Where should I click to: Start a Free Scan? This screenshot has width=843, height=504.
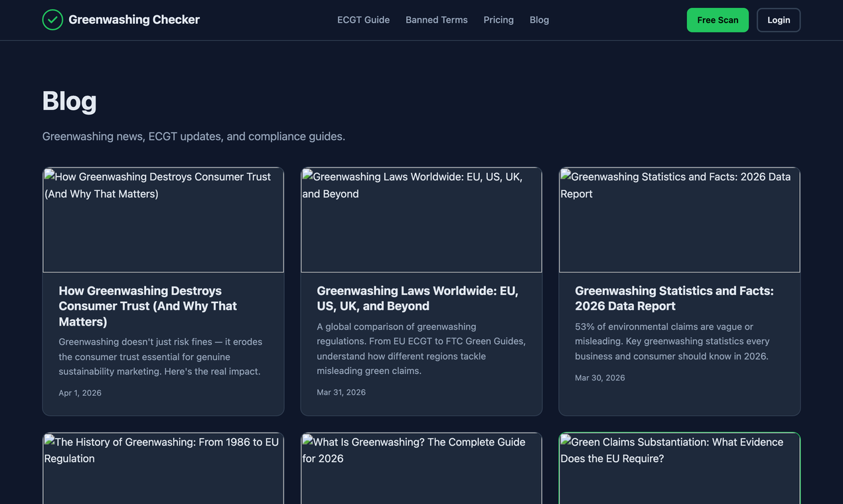click(718, 20)
